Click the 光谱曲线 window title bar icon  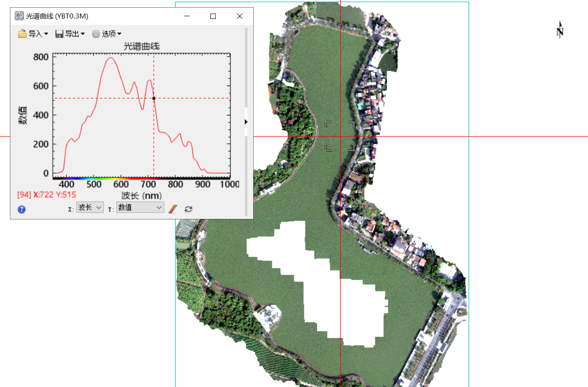tap(19, 16)
